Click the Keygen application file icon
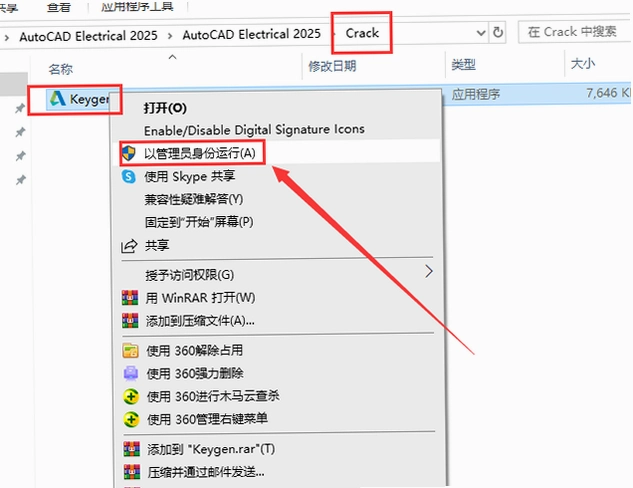Screen dimensions: 633x488 [57, 98]
